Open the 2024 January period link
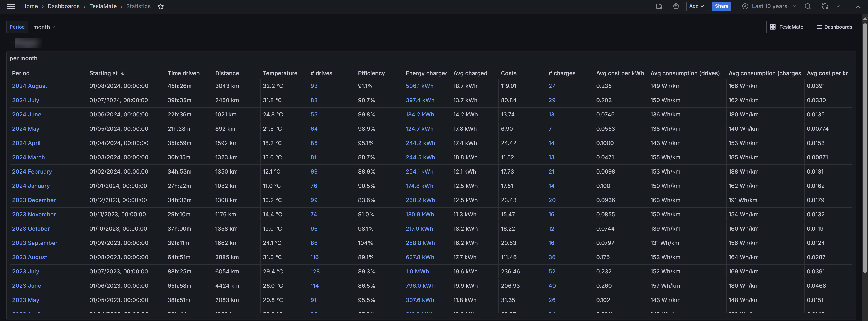This screenshot has width=868, height=321. pyautogui.click(x=31, y=186)
